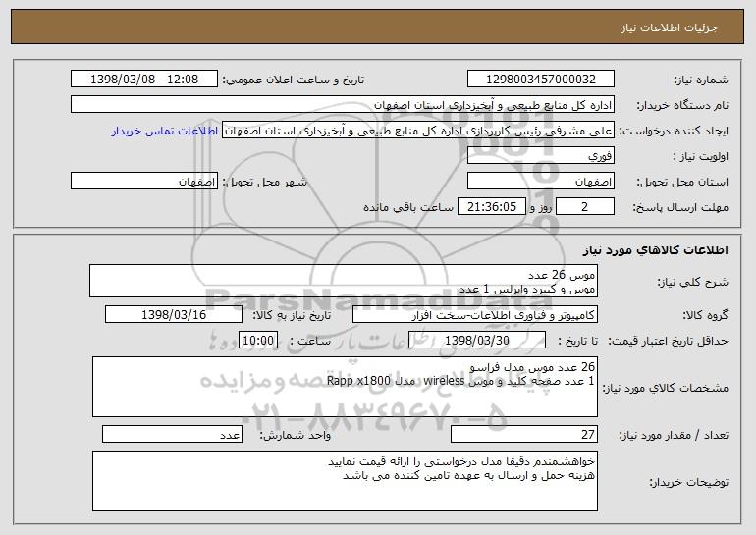Click the label شرح کلی نیاز
Viewport: 756px width, 535px height.
pyautogui.click(x=693, y=283)
